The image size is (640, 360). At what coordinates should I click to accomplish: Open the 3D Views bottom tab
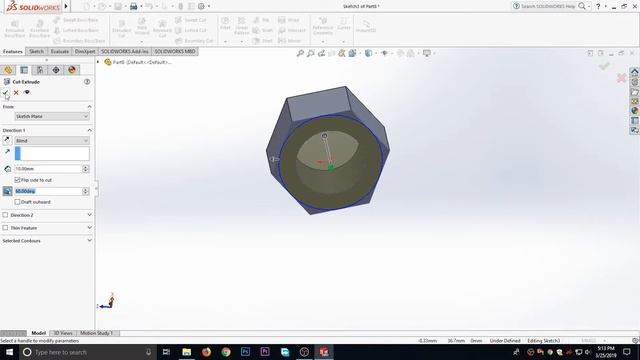63,333
